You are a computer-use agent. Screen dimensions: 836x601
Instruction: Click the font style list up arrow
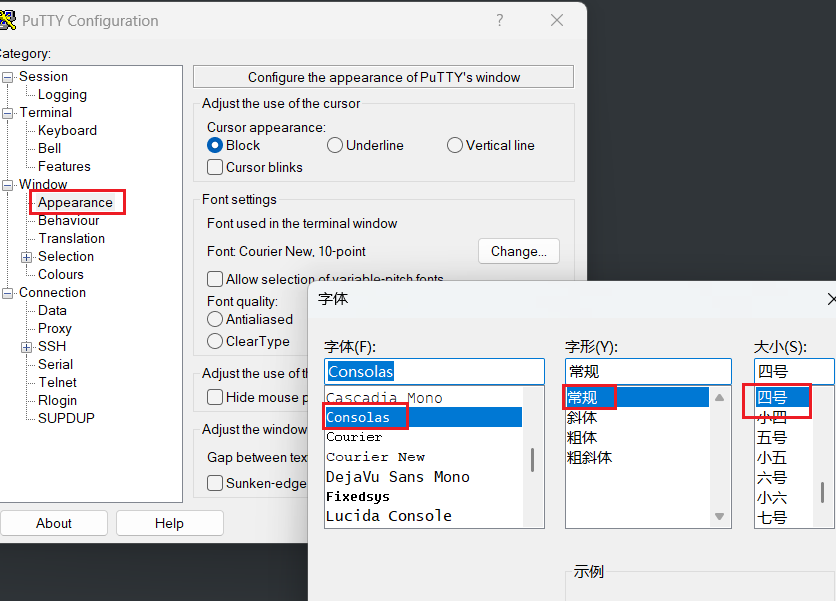click(719, 397)
